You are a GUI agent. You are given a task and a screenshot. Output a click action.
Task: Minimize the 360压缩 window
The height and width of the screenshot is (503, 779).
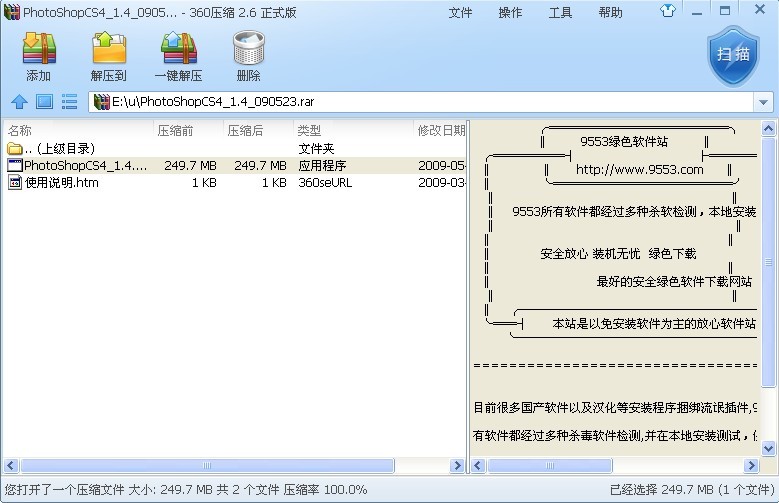click(697, 11)
